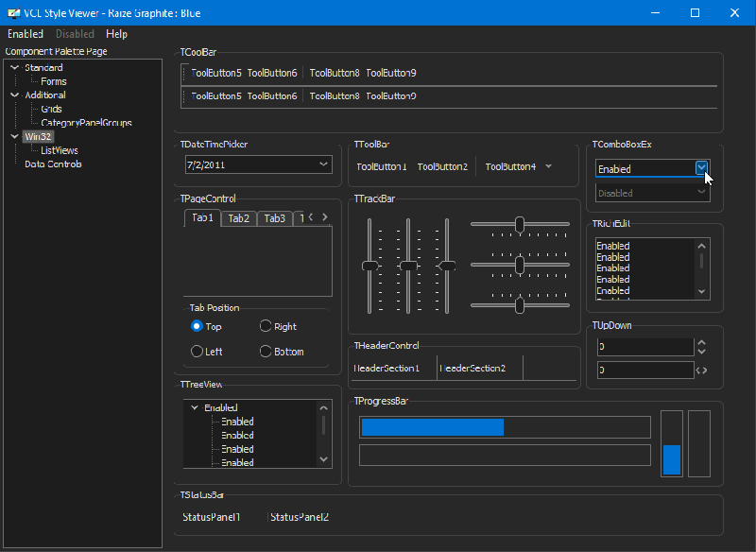This screenshot has height=552, width=756.
Task: Open the Enabled TComboBoxEx dropdown
Action: (701, 166)
